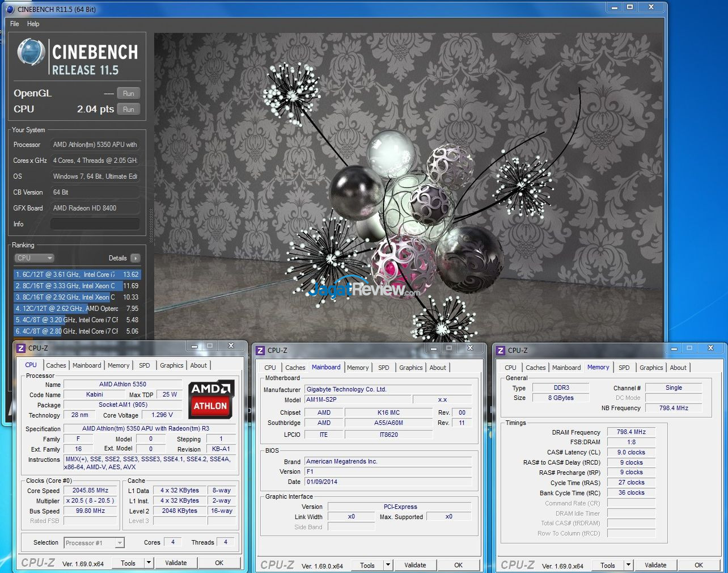
Task: Open Graphics tab in Mainboard CPU-Z window
Action: pyautogui.click(x=410, y=368)
